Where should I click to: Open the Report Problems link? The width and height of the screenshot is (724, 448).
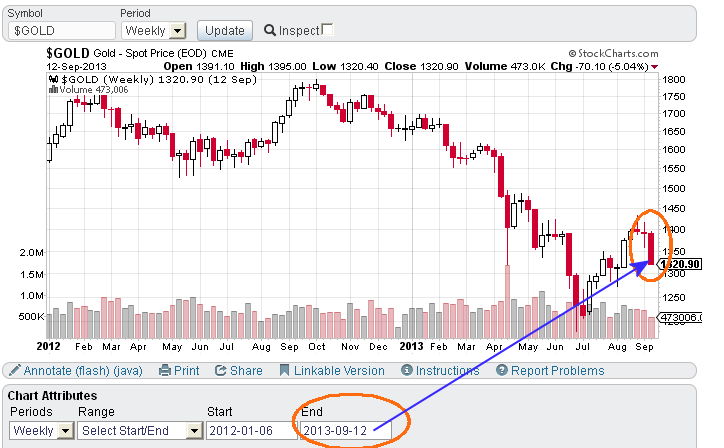(x=557, y=371)
